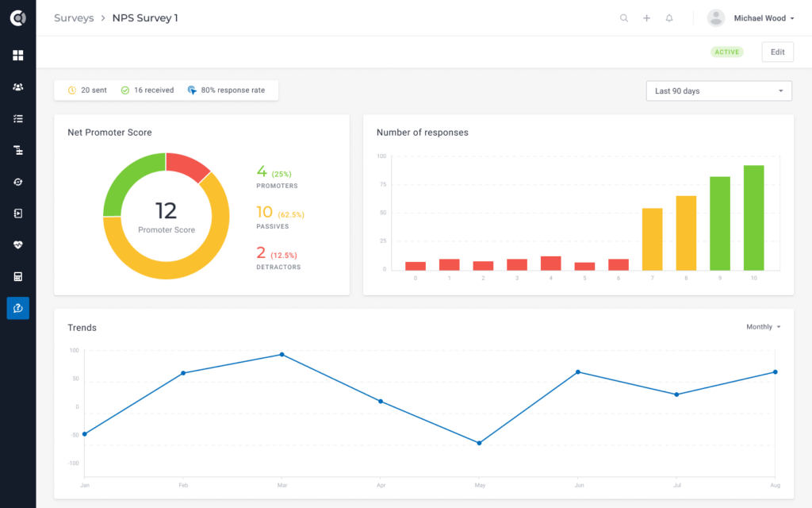Go to Surveys breadcrumb link

(x=74, y=18)
